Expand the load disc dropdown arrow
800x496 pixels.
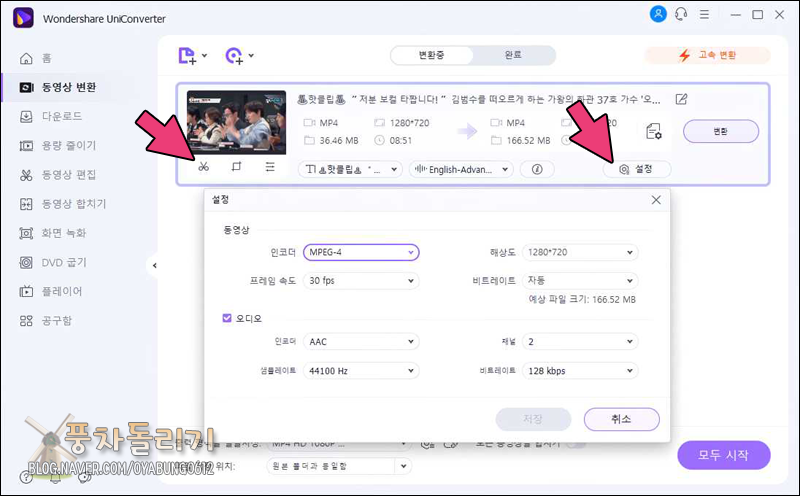click(x=252, y=55)
